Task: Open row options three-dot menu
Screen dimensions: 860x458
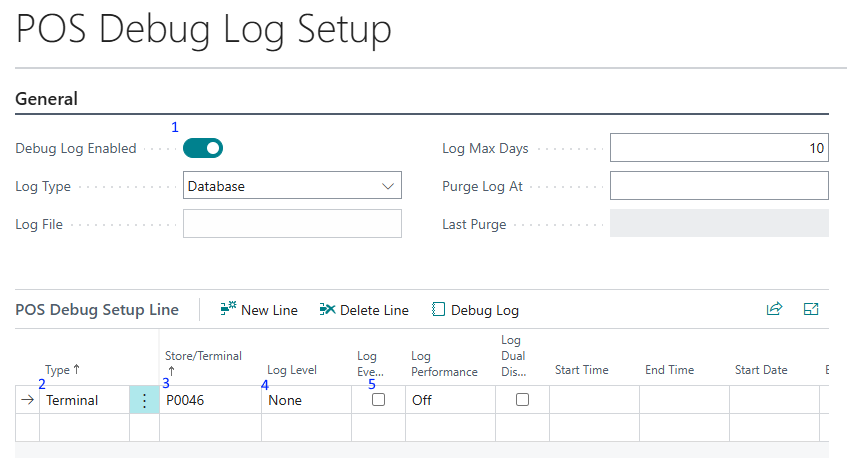Action: tap(144, 400)
